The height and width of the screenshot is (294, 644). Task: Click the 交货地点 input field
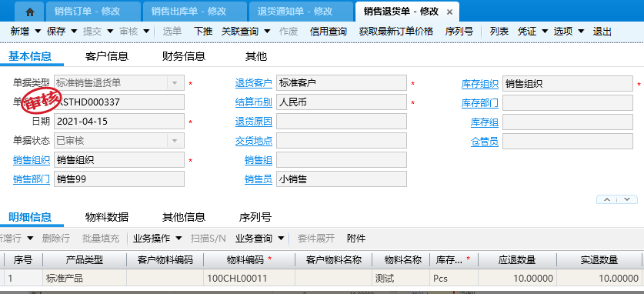342,141
